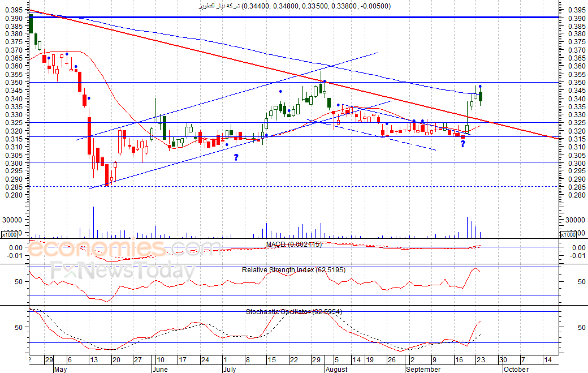Click the 0.390 price label on left axis
The width and height of the screenshot is (588, 373).
15,18
